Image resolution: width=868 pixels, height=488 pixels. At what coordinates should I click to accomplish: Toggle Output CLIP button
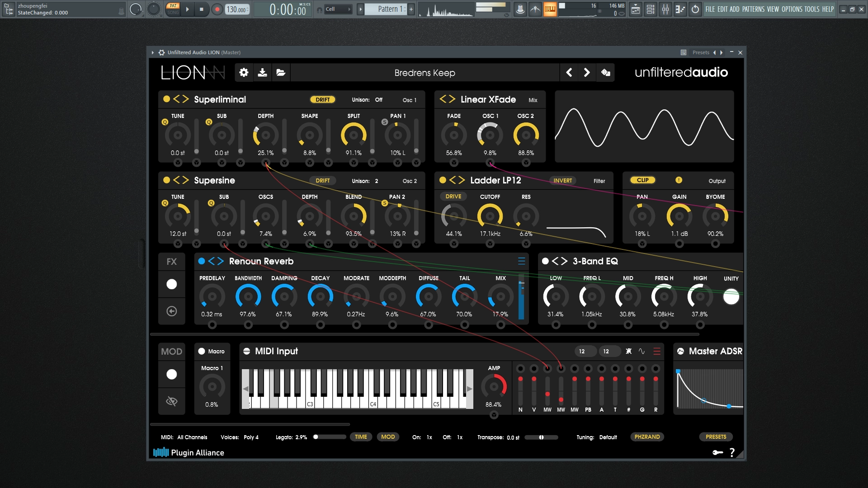(642, 180)
